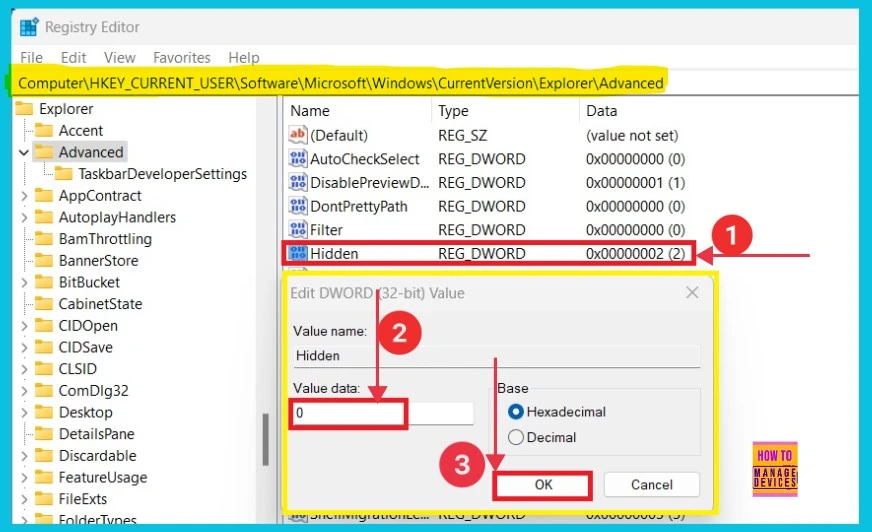The height and width of the screenshot is (532, 872).
Task: Select the CIDOpen folder icon
Action: (x=44, y=325)
